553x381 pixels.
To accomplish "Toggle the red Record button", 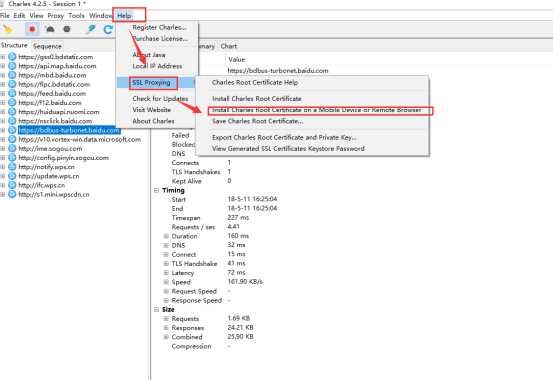I will coord(32,29).
